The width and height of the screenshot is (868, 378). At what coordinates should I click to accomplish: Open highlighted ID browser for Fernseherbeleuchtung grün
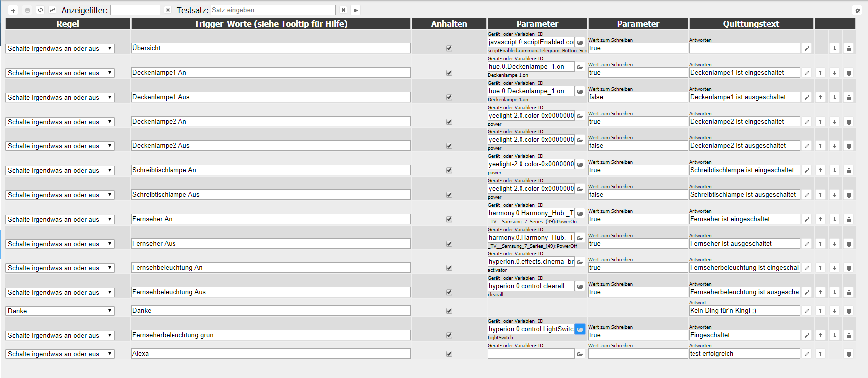(580, 329)
